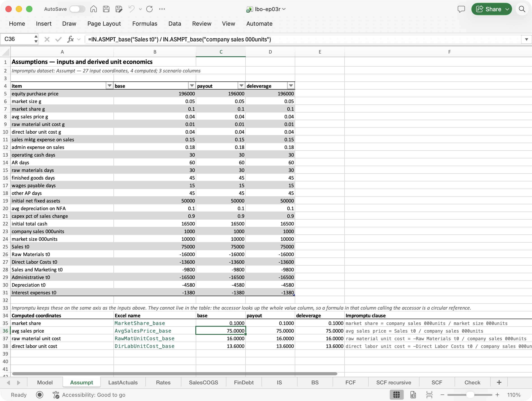Screen dimensions: 532x401
Task: Open the base column filter dropdown
Action: (192, 86)
